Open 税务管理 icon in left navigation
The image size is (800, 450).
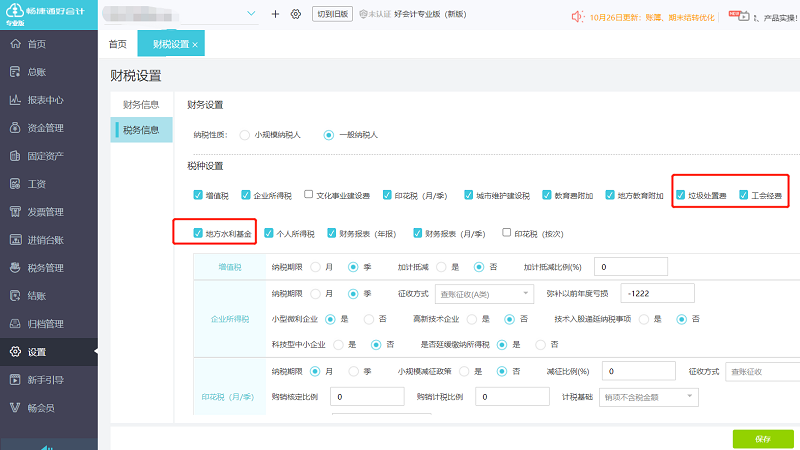click(14, 268)
